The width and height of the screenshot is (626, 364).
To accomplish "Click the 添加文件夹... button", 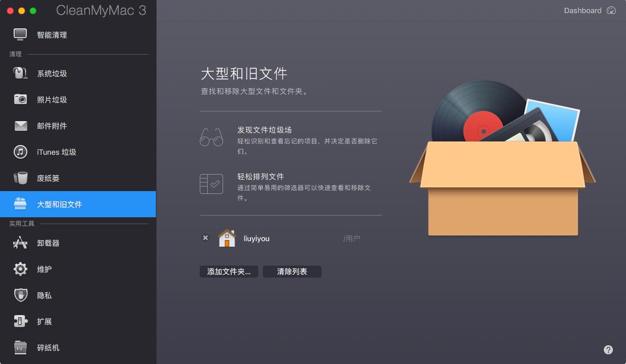I will [x=229, y=271].
